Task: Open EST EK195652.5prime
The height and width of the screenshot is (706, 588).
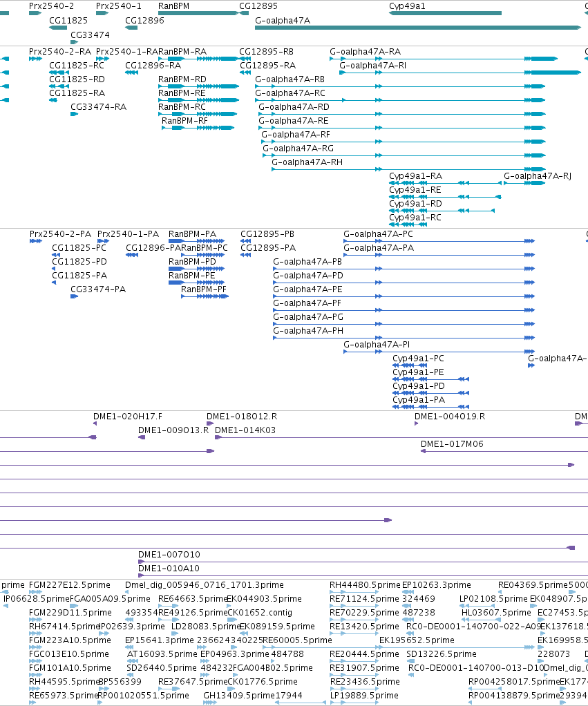Action: click(x=417, y=640)
